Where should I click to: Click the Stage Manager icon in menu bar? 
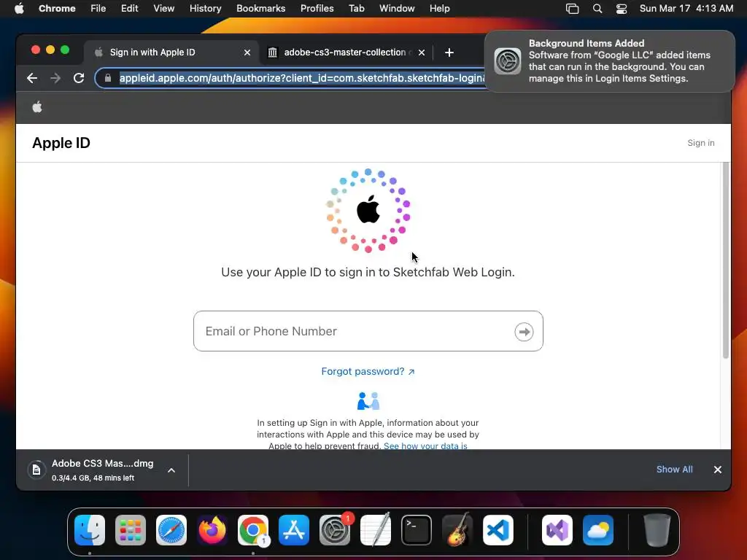[x=572, y=9]
